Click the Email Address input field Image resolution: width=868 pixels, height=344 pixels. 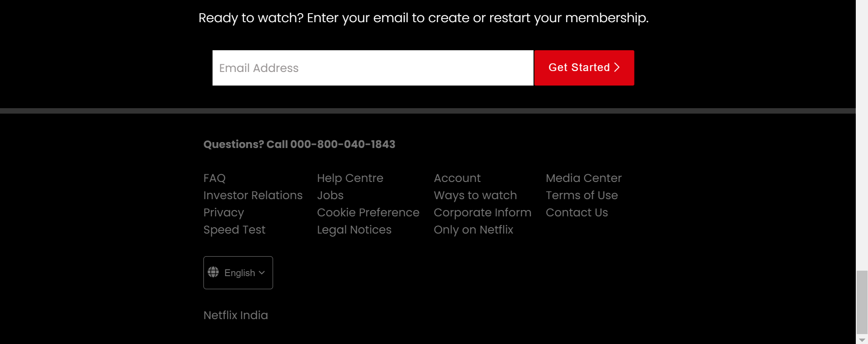(x=373, y=68)
